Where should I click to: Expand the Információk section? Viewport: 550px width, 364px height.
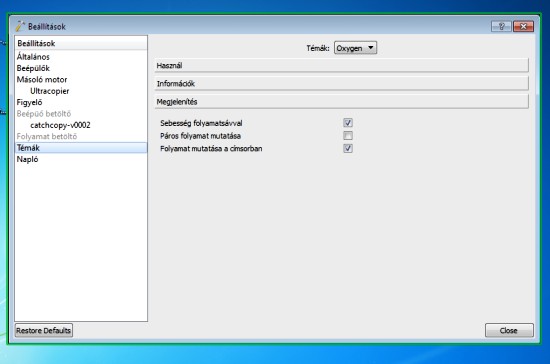tap(341, 83)
